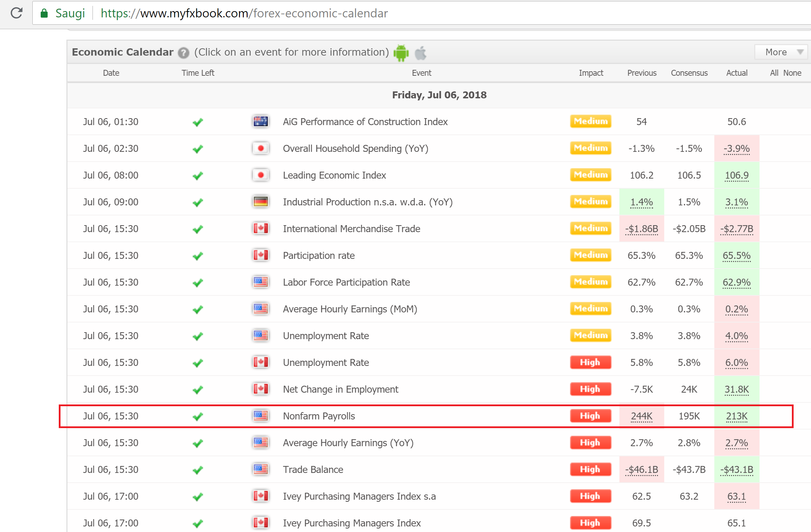Click US flag beside Average Hourly Earnings (MoM)
This screenshot has width=811, height=532.
click(x=260, y=309)
